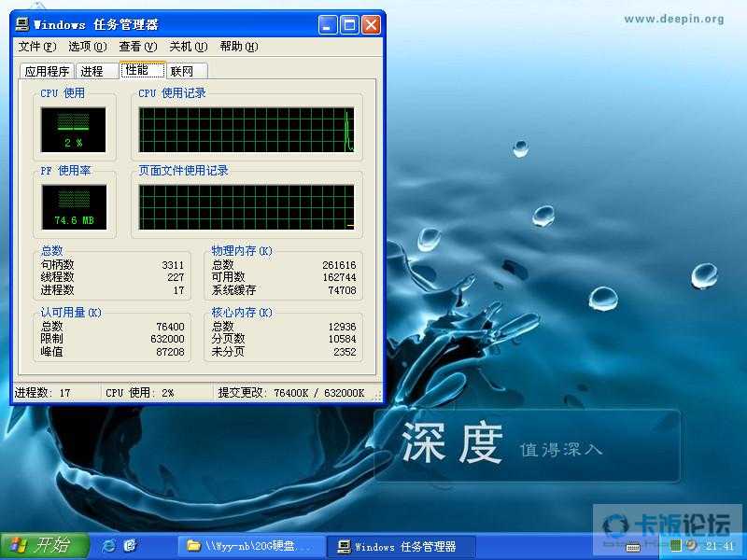Minimize the Task Manager window
Image resolution: width=747 pixels, height=560 pixels.
coord(328,25)
